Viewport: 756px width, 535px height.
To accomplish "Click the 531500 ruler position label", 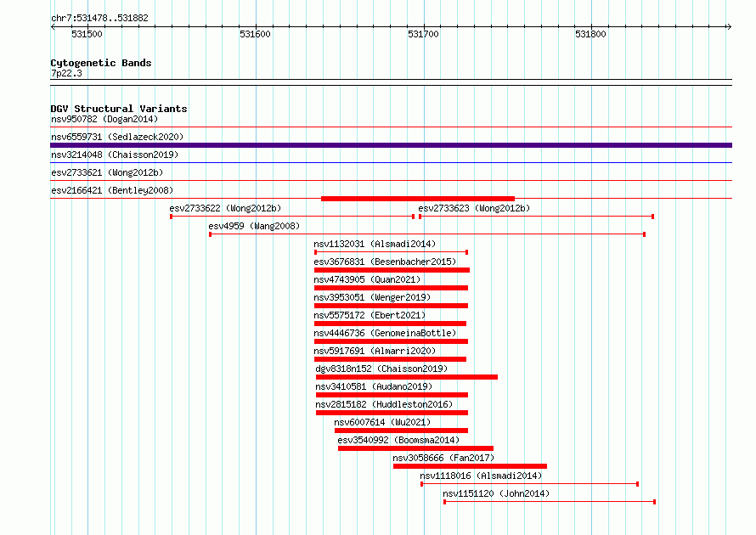I will coord(87,34).
